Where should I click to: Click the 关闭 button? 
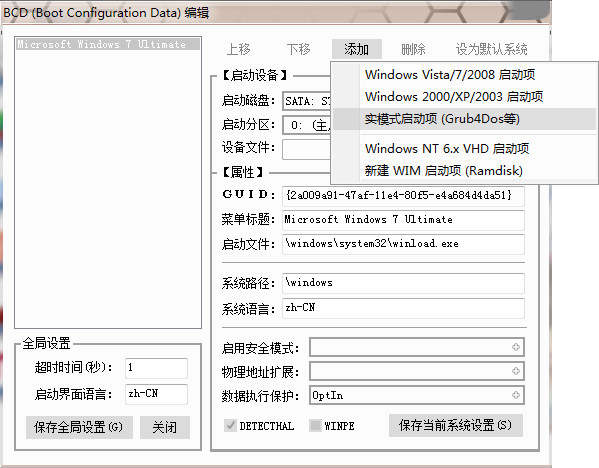pyautogui.click(x=165, y=427)
